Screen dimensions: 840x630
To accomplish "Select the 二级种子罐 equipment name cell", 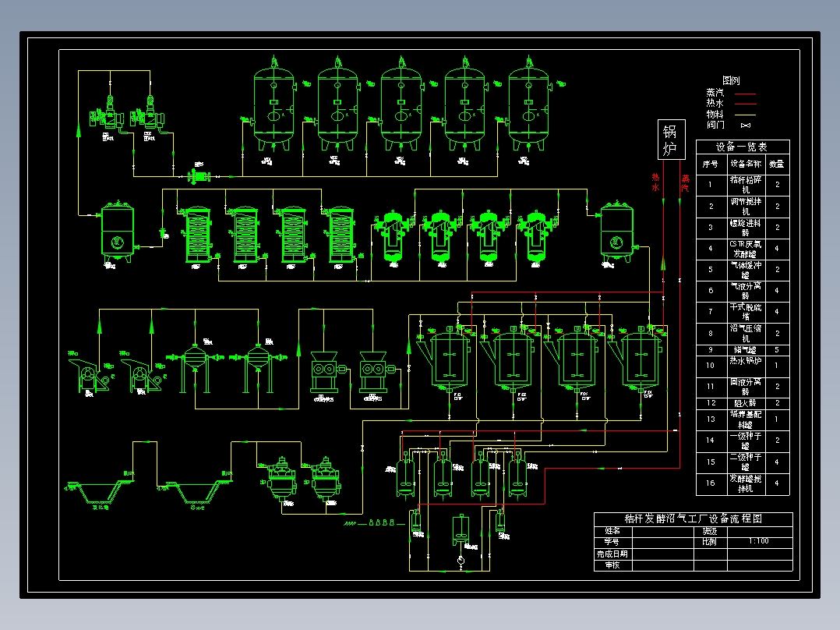I will coord(746,462).
